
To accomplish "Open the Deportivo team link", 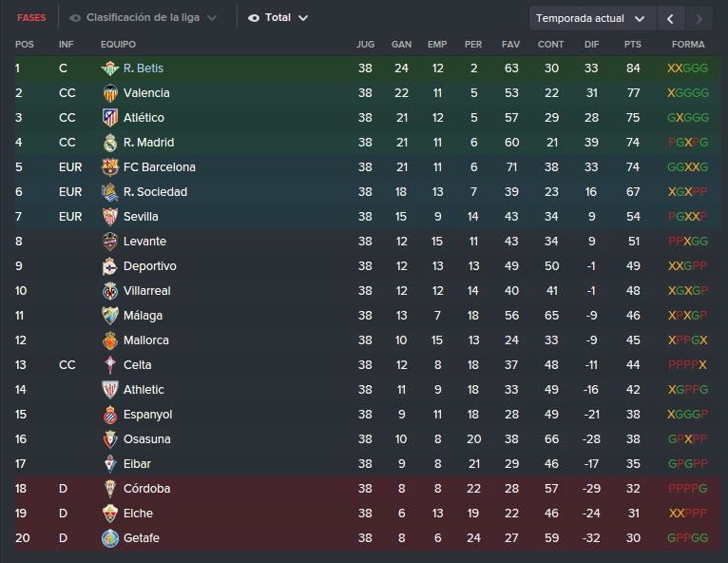I will 149,266.
